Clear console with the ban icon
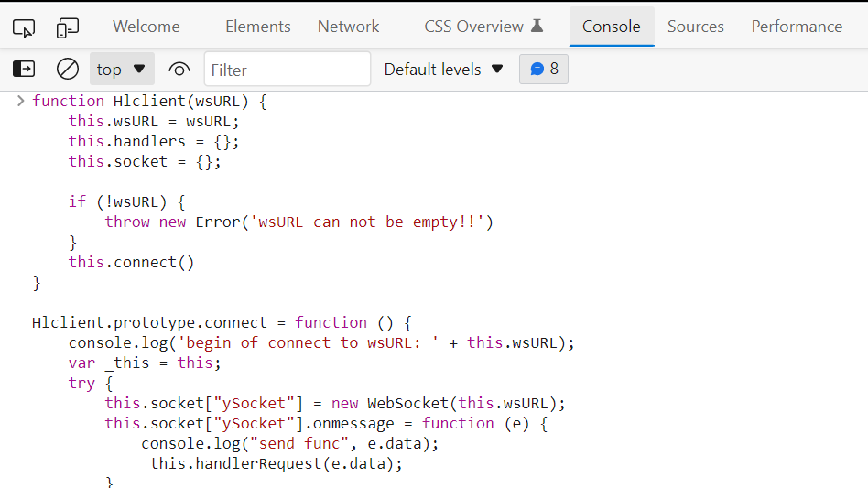Image resolution: width=868 pixels, height=488 pixels. tap(68, 70)
